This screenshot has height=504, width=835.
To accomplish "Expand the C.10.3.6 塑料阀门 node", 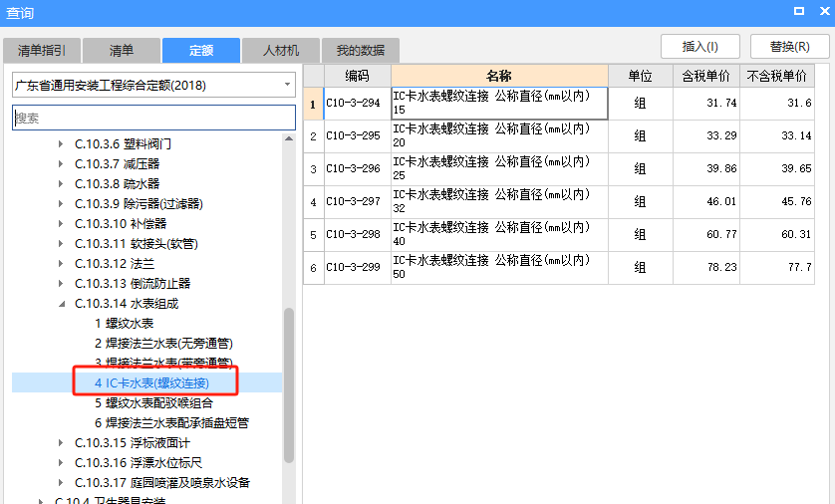I will pos(61,144).
